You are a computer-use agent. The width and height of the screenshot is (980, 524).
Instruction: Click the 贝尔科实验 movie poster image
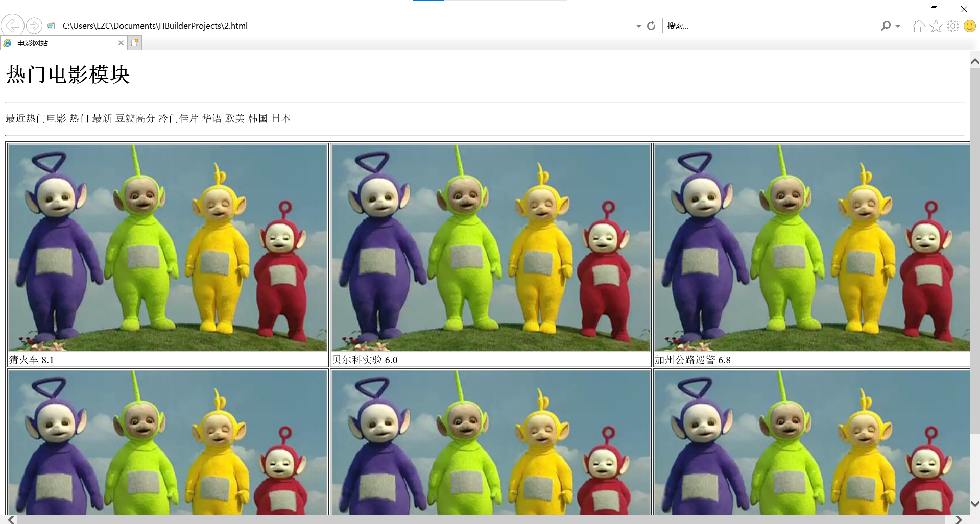(x=491, y=248)
